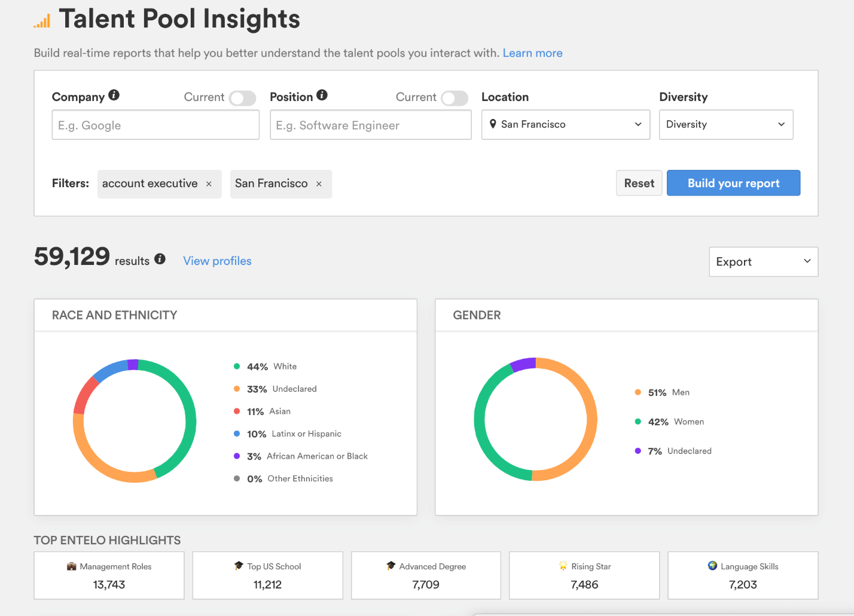The width and height of the screenshot is (854, 616).
Task: Select the Top US School 11,212 card
Action: [x=268, y=575]
